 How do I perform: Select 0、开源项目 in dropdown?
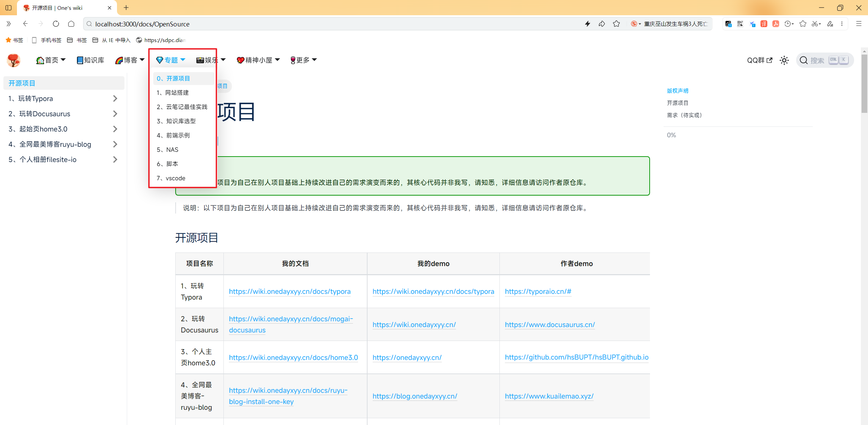tap(183, 79)
